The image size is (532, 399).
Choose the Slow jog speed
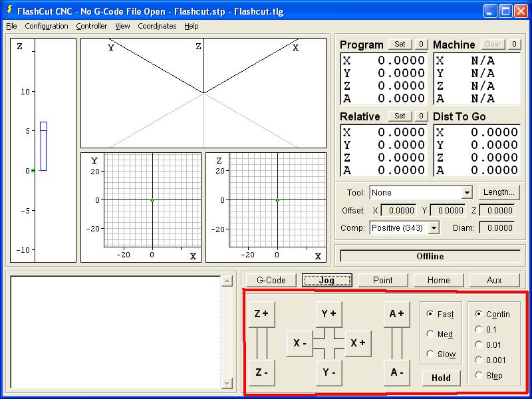click(430, 354)
